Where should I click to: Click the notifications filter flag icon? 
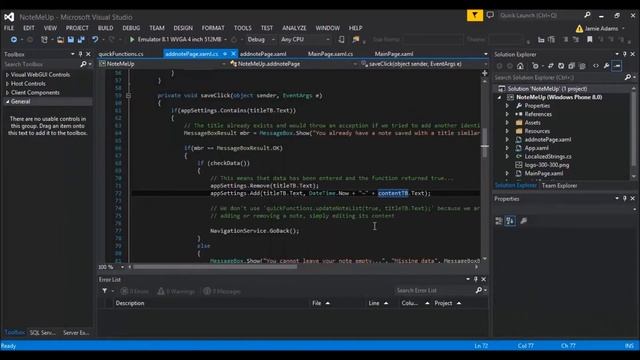[x=475, y=16]
